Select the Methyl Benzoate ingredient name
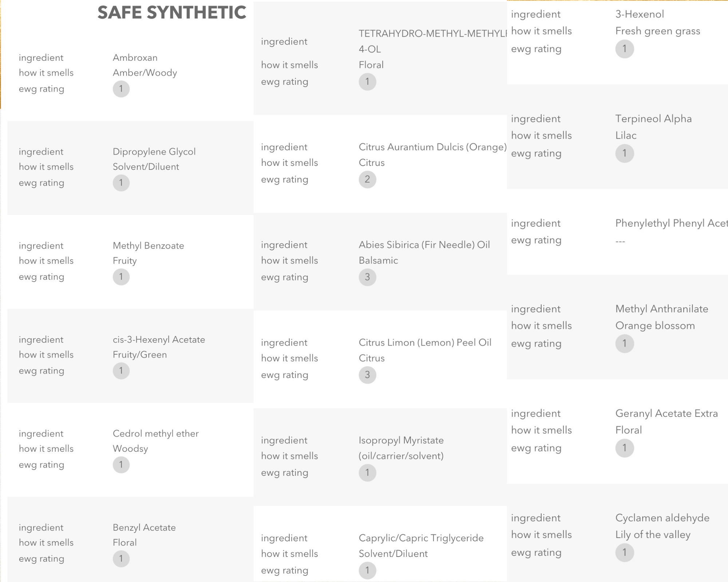Viewport: 728px width, 582px height. [149, 246]
